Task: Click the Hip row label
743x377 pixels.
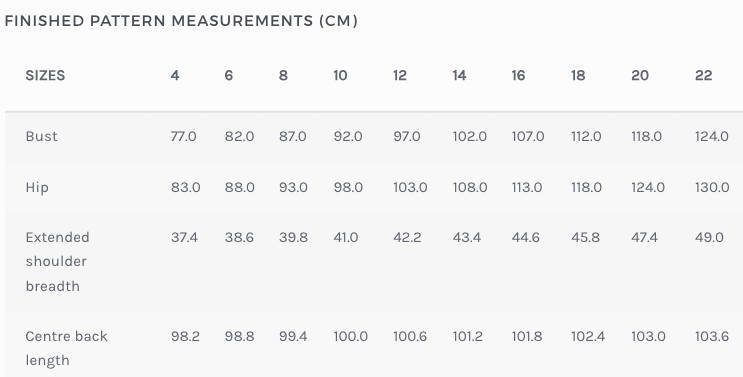Action: tap(37, 188)
